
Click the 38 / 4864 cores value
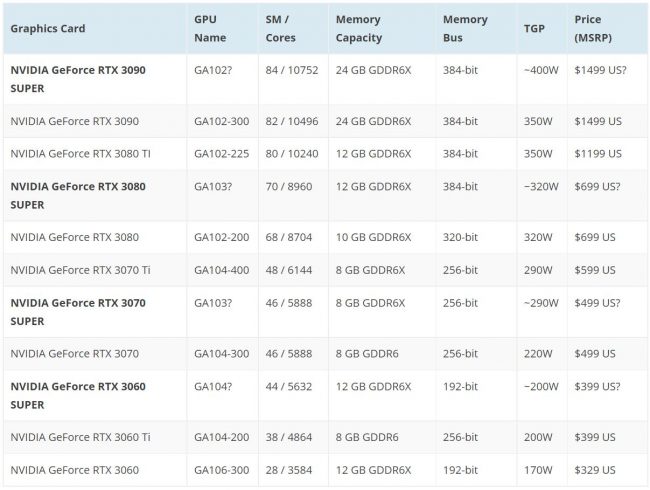(x=289, y=437)
